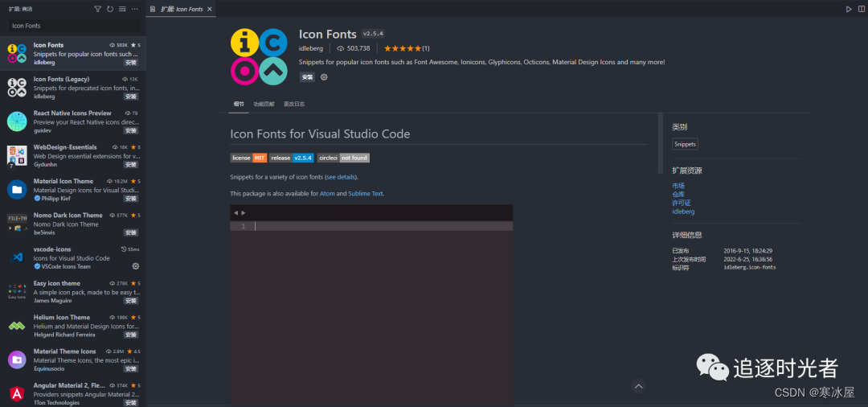The image size is (868, 407).
Task: Select Icon Fonts extension in results list
Action: [x=72, y=53]
